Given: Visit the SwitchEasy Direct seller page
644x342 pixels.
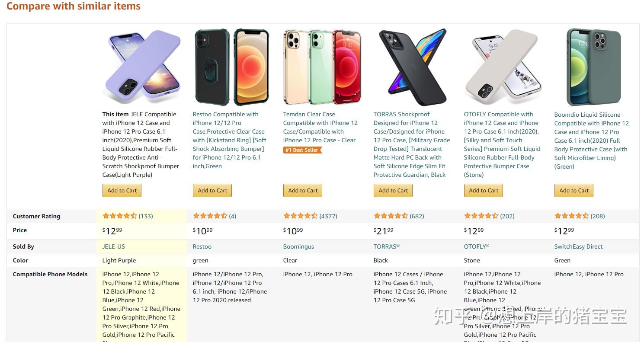Looking at the screenshot, I should (x=578, y=246).
